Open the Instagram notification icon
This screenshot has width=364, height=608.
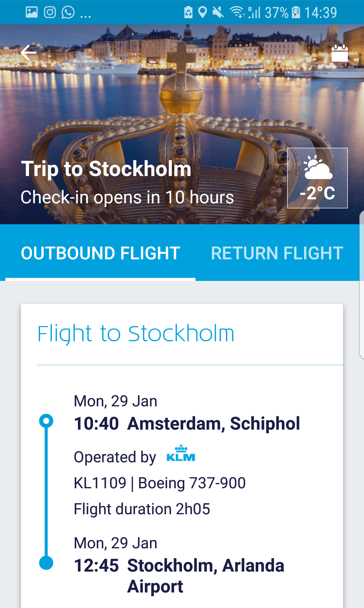[x=50, y=12]
